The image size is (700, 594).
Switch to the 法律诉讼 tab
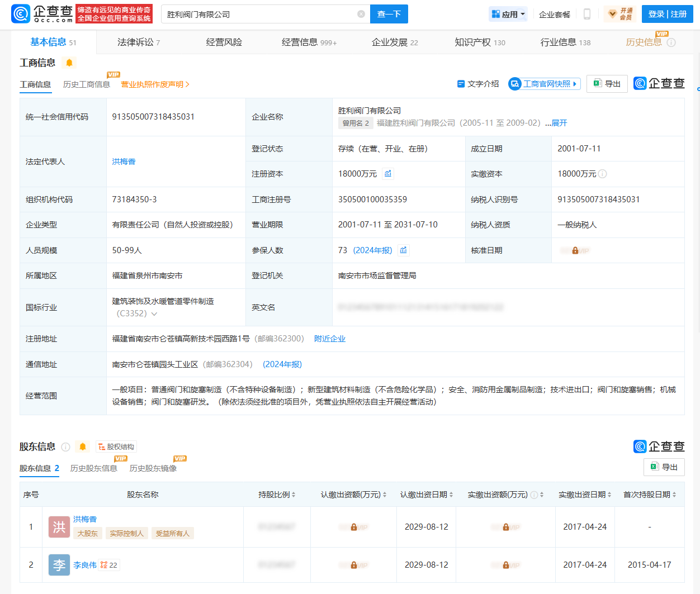click(x=138, y=42)
